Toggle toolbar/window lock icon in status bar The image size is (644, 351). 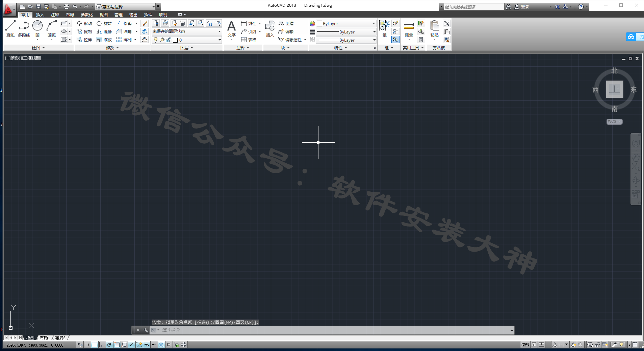pyautogui.click(x=597, y=345)
